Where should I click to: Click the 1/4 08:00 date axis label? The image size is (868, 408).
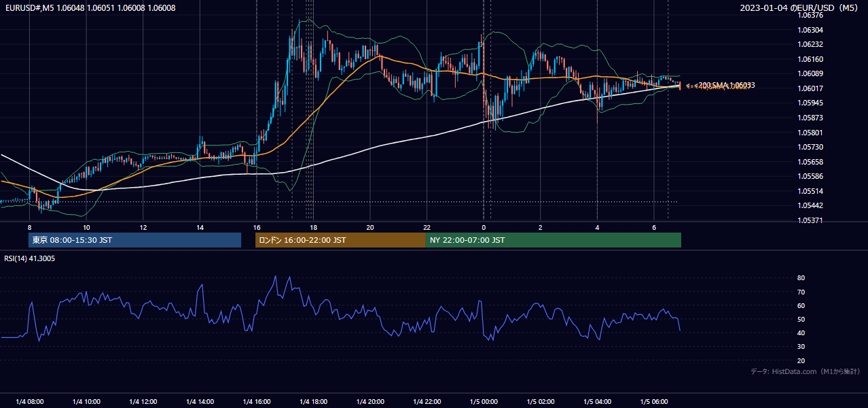tap(29, 401)
